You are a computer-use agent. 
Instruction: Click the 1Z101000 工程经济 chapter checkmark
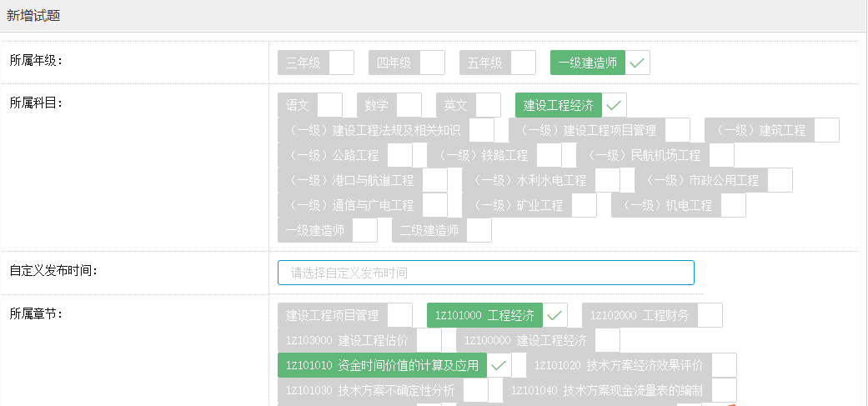tap(555, 315)
